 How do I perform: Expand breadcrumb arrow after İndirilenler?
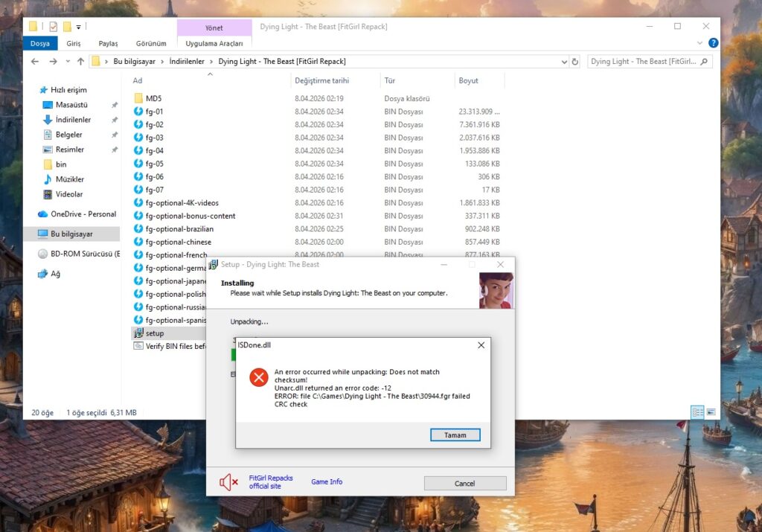[x=211, y=62]
